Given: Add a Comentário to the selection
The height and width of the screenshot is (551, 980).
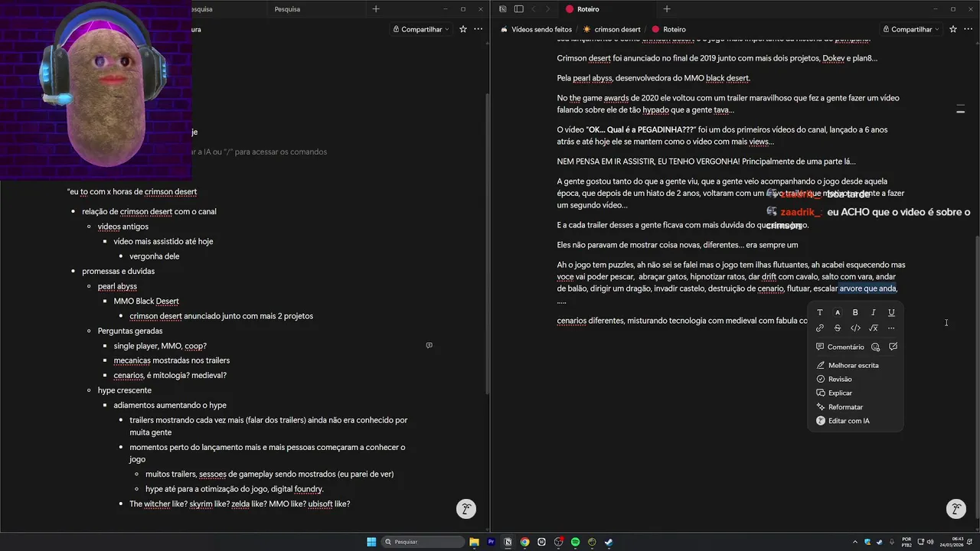Looking at the screenshot, I should point(840,347).
